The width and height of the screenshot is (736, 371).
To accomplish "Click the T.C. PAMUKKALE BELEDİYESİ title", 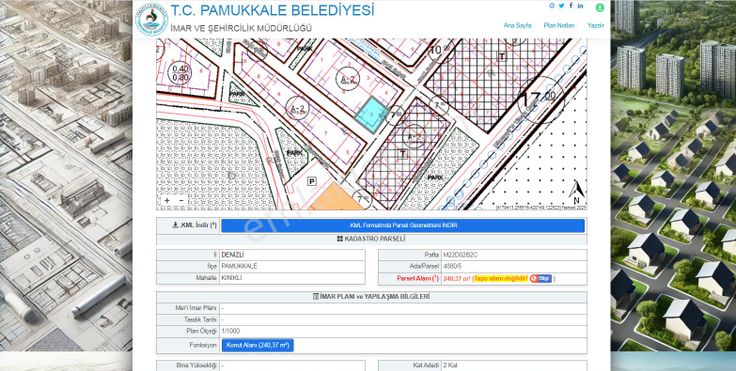I will coord(273,10).
